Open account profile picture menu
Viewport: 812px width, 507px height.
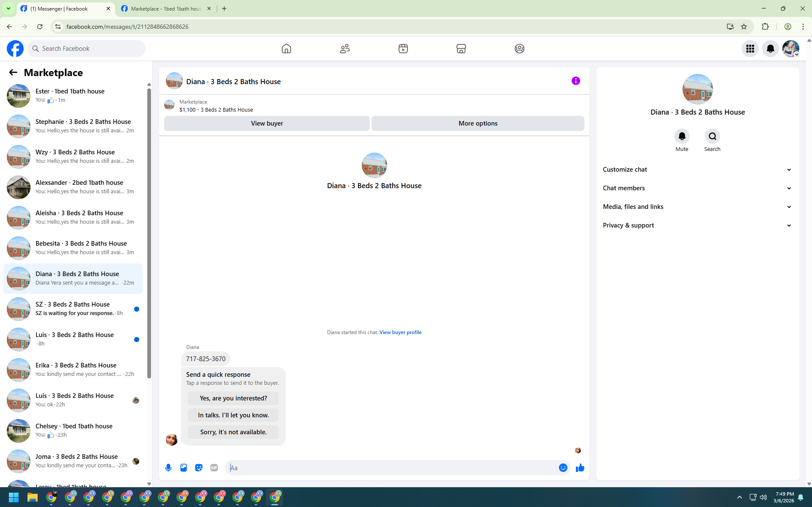pos(791,49)
